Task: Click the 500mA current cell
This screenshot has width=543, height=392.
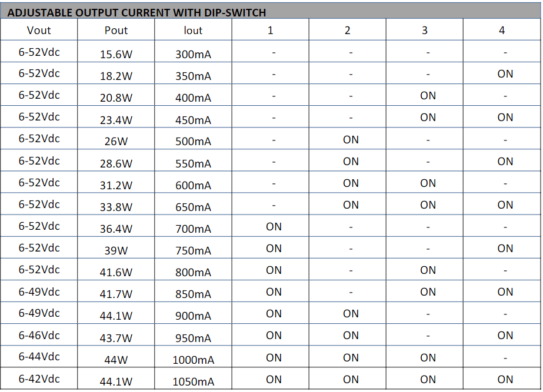Action: (x=193, y=141)
